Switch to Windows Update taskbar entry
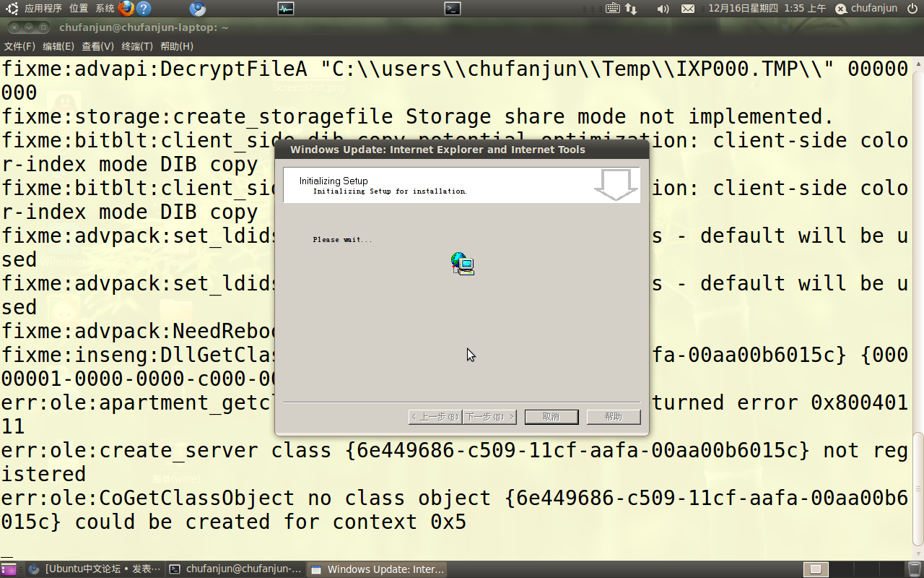This screenshot has height=578, width=924. (377, 569)
